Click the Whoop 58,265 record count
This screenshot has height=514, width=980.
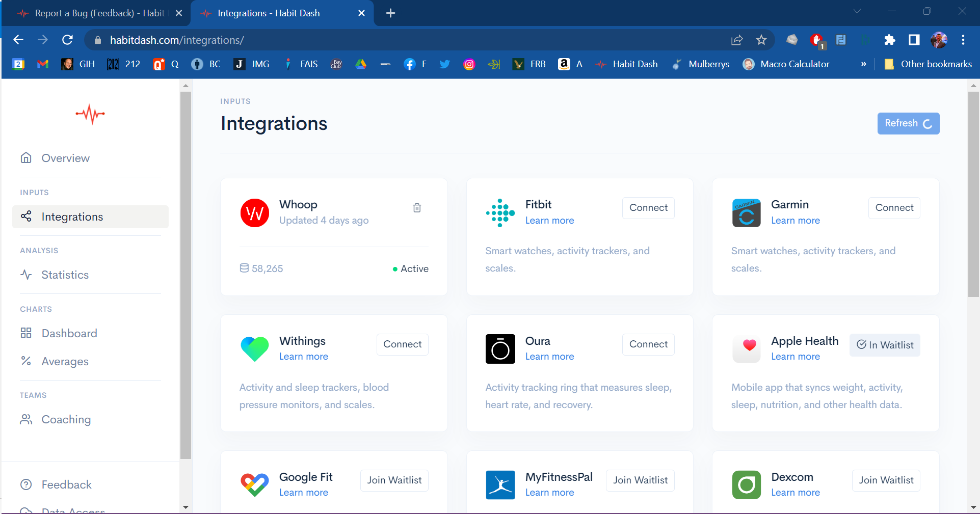pyautogui.click(x=261, y=268)
